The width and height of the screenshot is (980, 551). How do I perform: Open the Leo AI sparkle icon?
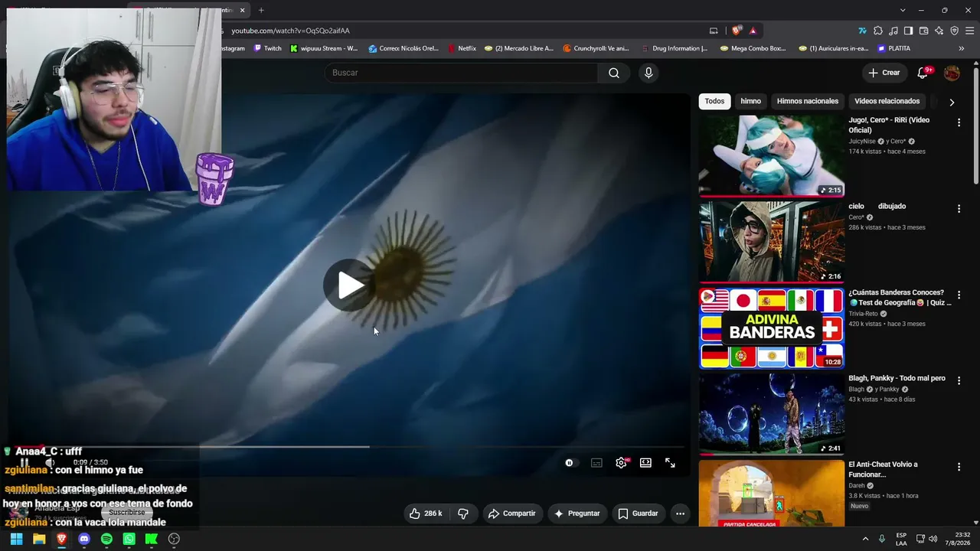click(939, 31)
